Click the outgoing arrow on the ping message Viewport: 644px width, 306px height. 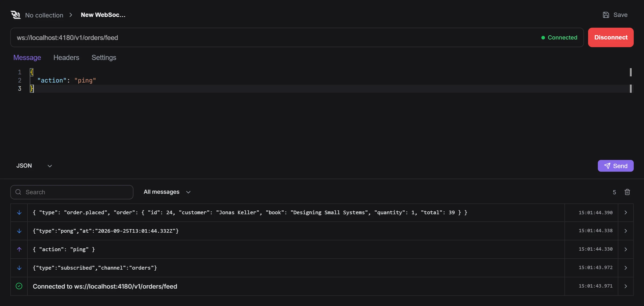[x=19, y=249]
